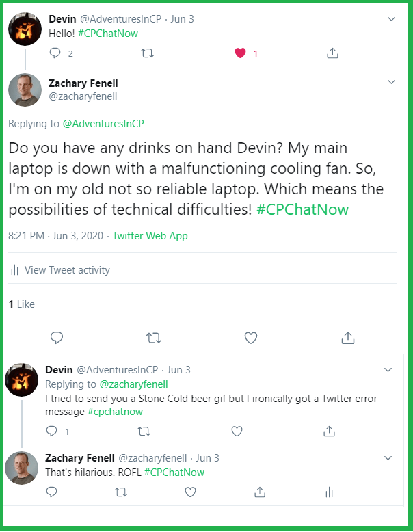Like Devin's Stone Cold beer gif reply
This screenshot has width=413, height=532.
click(x=237, y=431)
